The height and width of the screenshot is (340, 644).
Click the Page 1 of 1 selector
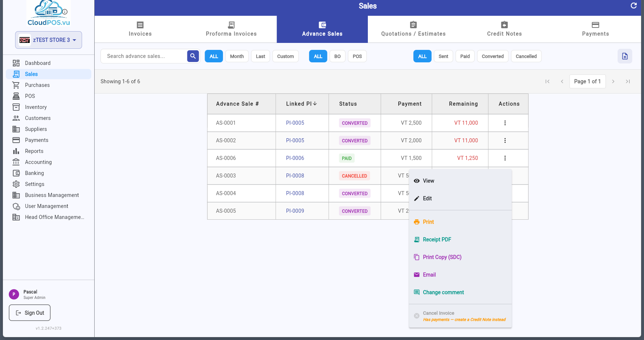[587, 81]
